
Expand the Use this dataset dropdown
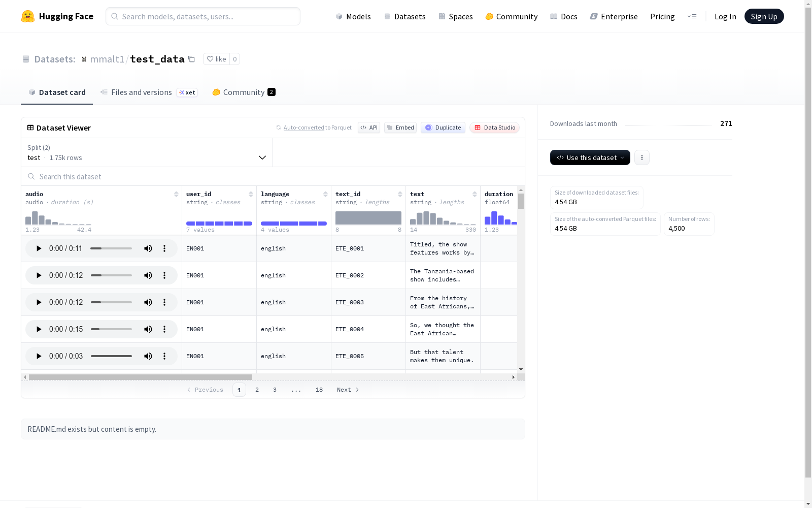tap(590, 157)
